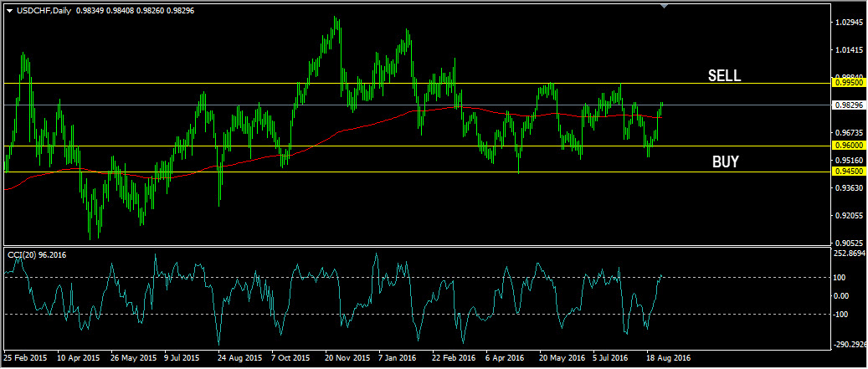The image size is (868, 369).
Task: Click the arrow beside USDCHF,Daily title
Action: click(9, 10)
